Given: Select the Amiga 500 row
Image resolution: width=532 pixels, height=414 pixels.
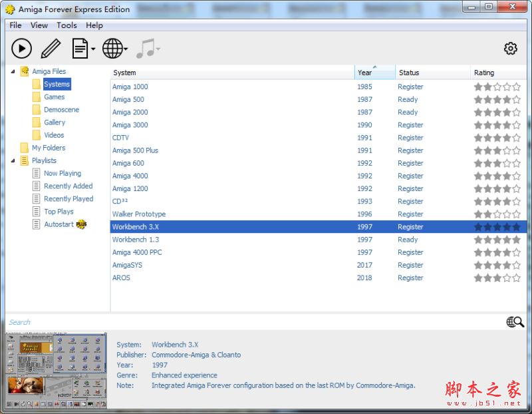Looking at the screenshot, I should [x=319, y=100].
